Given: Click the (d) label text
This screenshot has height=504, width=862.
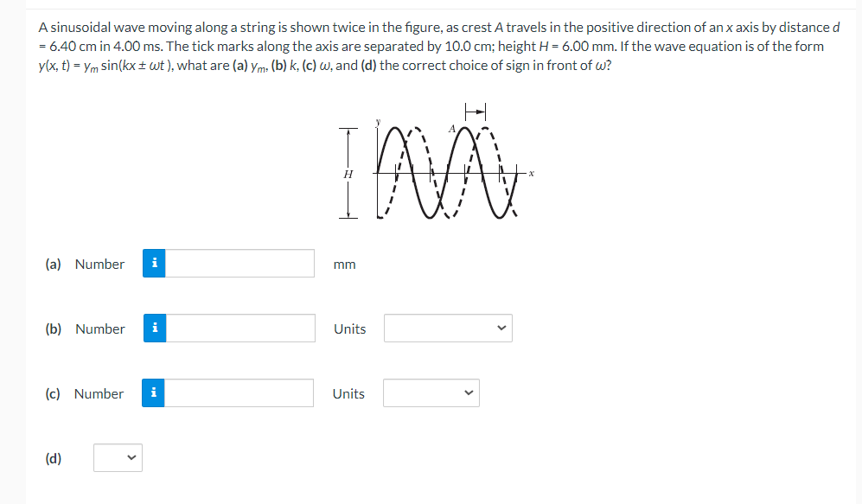Looking at the screenshot, I should tap(53, 458).
